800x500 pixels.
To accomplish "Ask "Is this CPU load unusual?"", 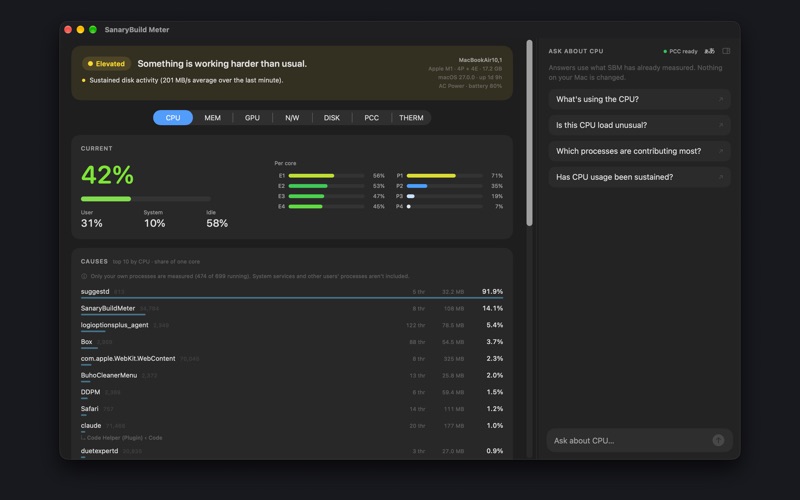I will click(x=639, y=126).
